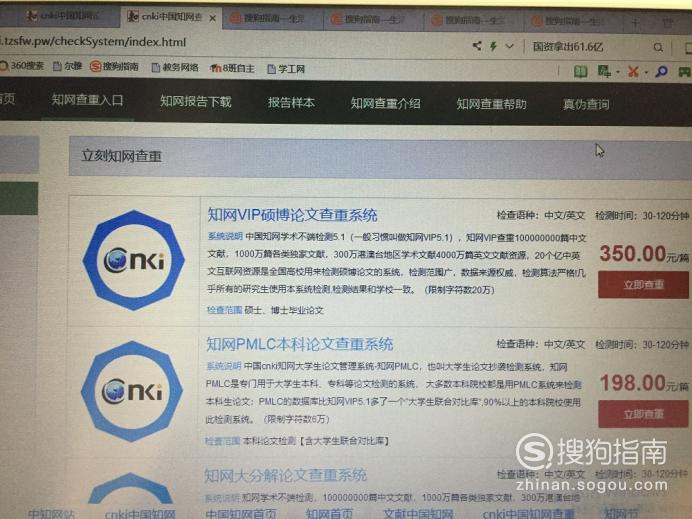Open 知网查重入口 menu item

tap(87, 100)
